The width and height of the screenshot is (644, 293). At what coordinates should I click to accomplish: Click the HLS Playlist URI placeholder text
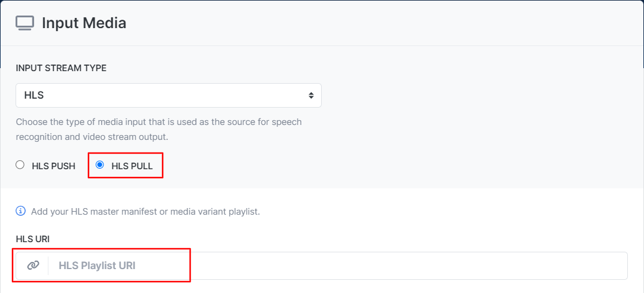[x=97, y=265]
